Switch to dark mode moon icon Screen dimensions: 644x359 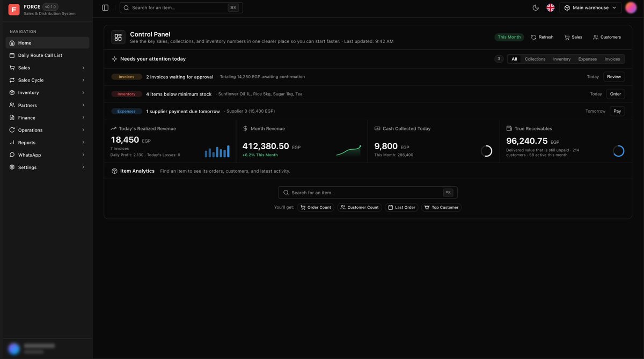coord(536,8)
